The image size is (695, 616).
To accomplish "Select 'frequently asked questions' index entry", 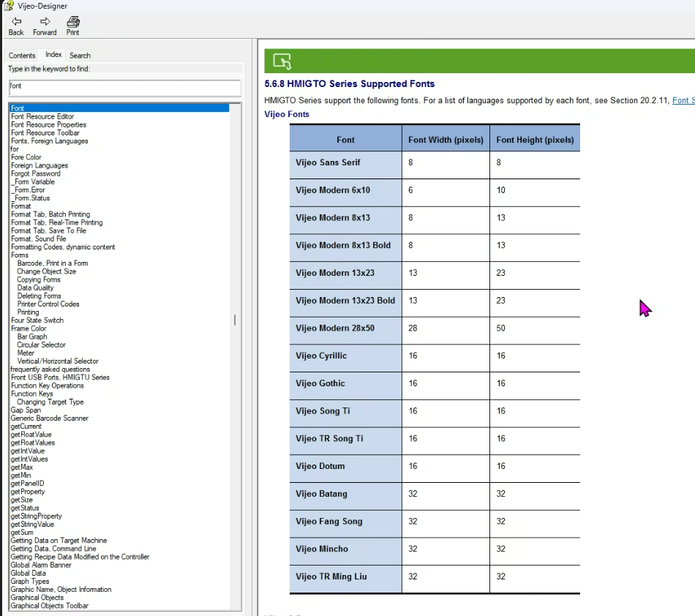I will 50,369.
